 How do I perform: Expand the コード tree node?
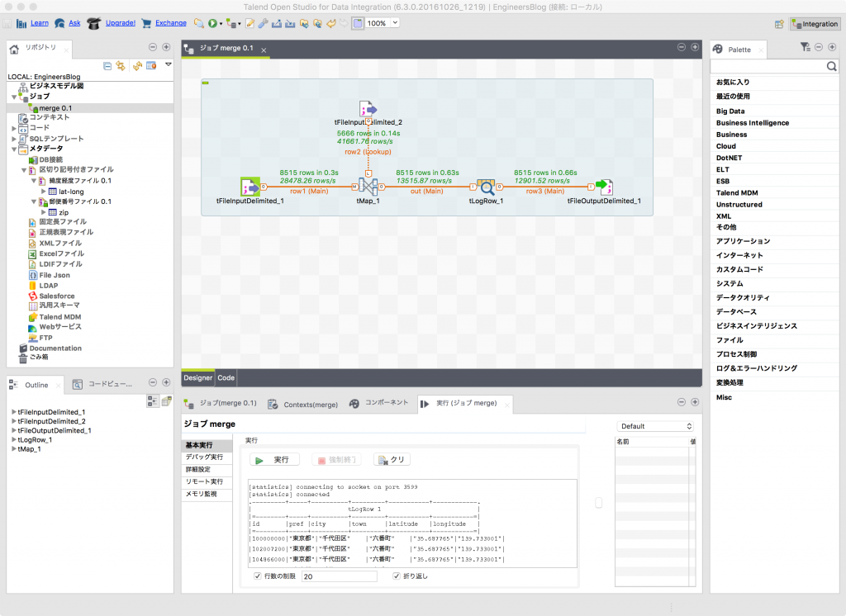(x=14, y=128)
